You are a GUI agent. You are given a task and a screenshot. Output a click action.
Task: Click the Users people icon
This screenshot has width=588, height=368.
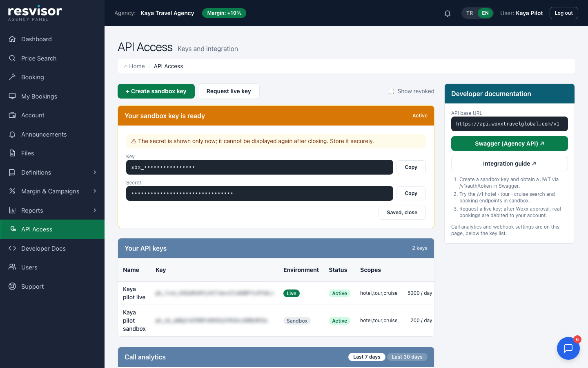point(12,267)
